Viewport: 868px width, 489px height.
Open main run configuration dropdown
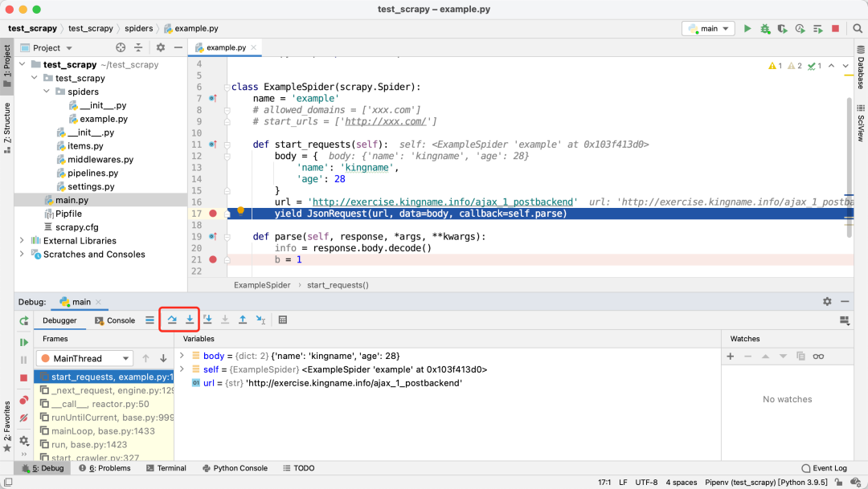(709, 28)
